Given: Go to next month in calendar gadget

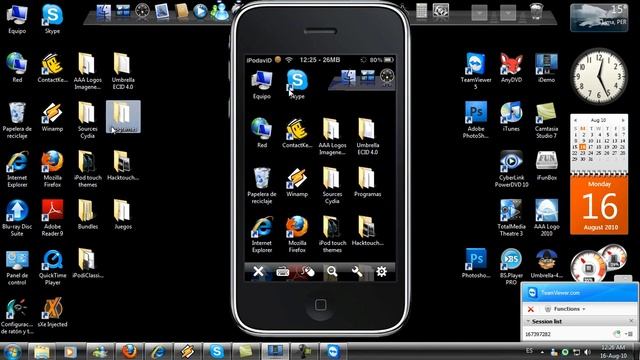Looking at the screenshot, I should [x=623, y=120].
